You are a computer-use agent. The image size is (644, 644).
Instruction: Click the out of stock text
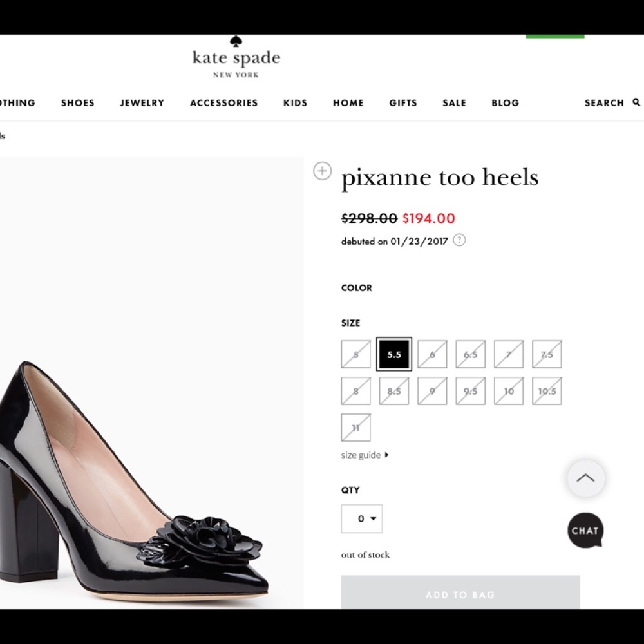[x=365, y=555]
